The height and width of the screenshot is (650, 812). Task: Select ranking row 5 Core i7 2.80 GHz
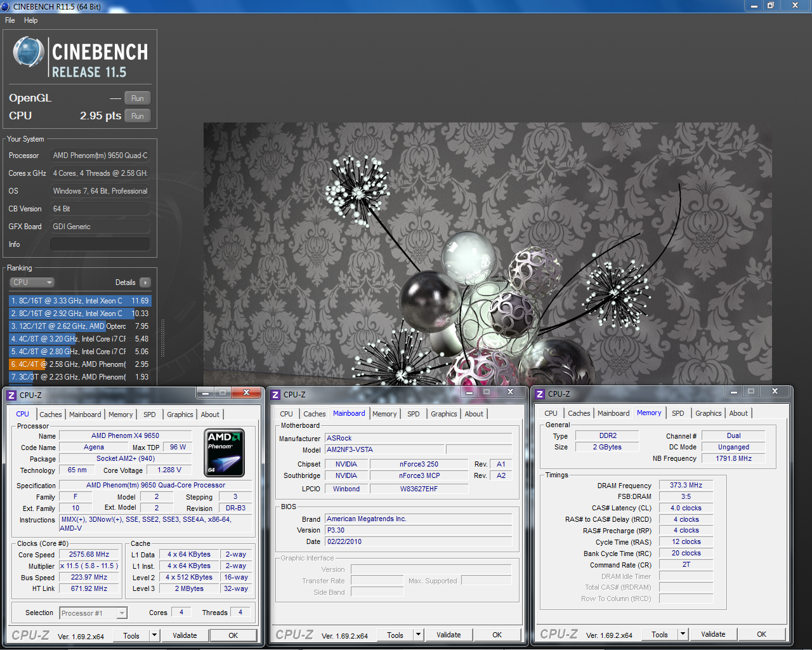click(80, 352)
